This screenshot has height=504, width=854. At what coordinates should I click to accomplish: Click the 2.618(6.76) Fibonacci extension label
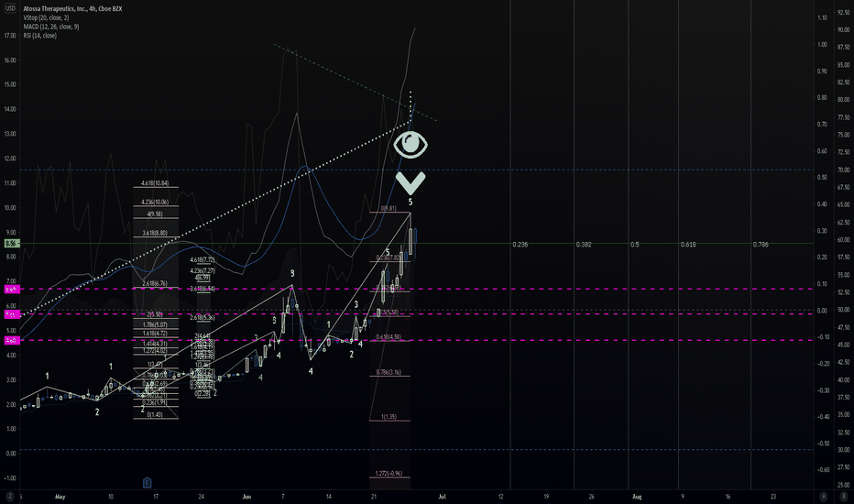pyautogui.click(x=155, y=284)
